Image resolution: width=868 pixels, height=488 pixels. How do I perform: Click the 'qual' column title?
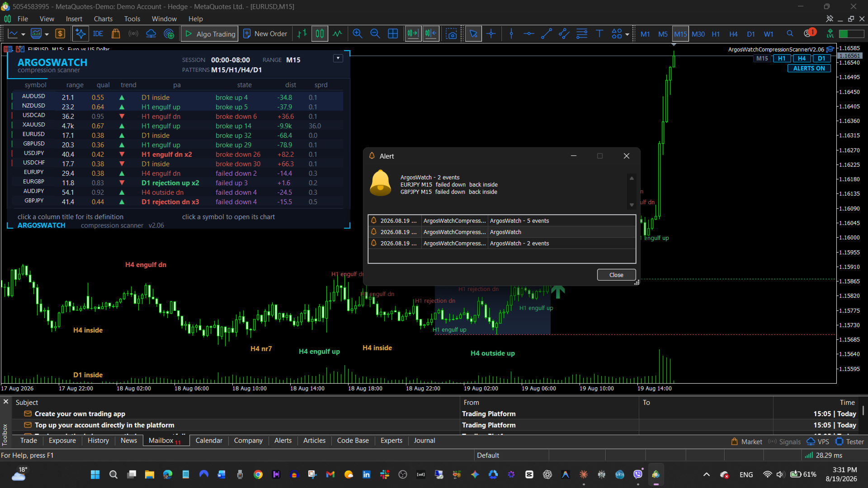tap(103, 85)
